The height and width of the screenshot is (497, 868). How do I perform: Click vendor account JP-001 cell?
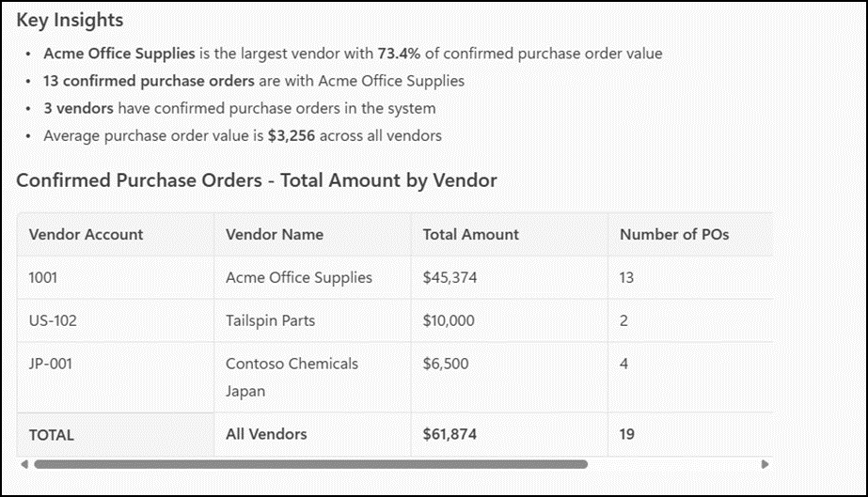coord(116,377)
